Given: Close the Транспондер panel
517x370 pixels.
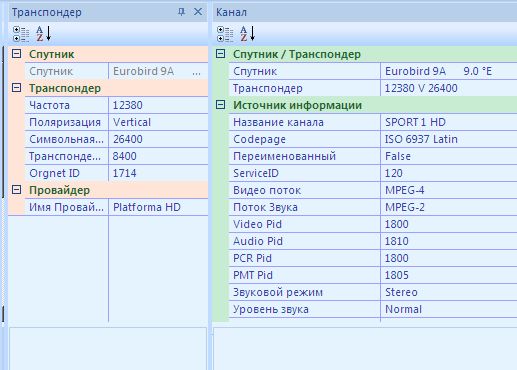Looking at the screenshot, I should click(198, 12).
